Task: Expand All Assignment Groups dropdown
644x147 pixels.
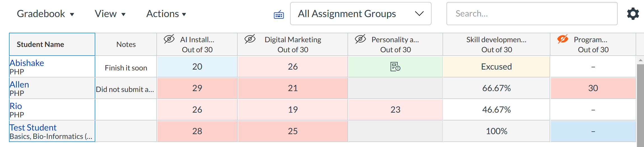Action: [360, 14]
